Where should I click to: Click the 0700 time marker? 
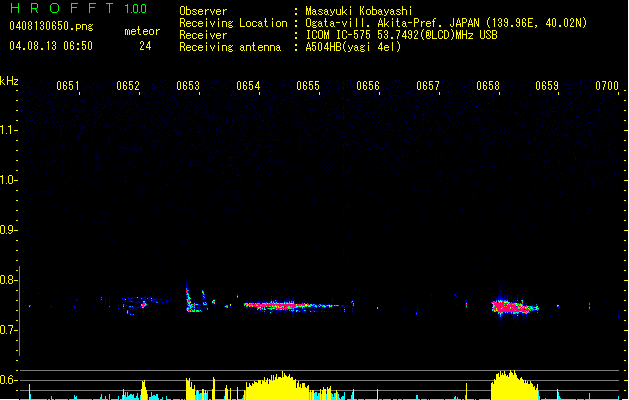tap(607, 86)
